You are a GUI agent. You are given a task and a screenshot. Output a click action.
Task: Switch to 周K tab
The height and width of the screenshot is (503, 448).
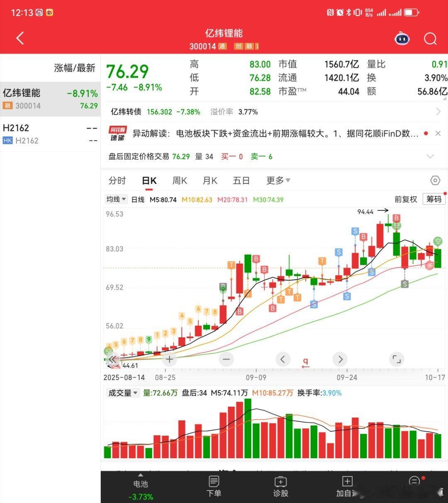[180, 181]
